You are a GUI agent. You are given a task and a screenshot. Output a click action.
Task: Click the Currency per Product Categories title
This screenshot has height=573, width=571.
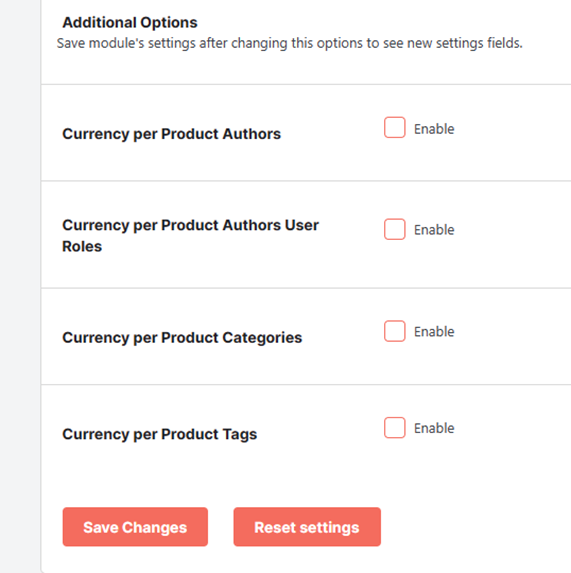coord(182,338)
